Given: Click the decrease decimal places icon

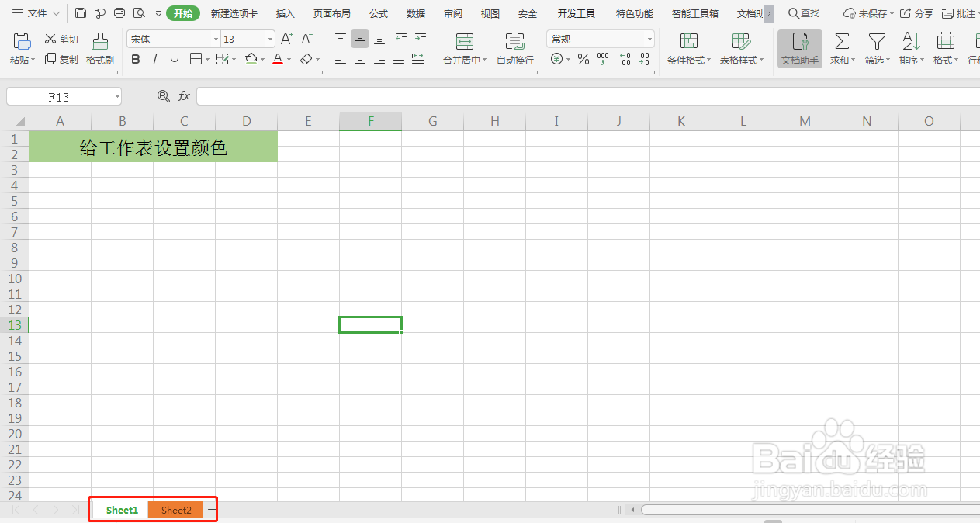Looking at the screenshot, I should tap(644, 59).
